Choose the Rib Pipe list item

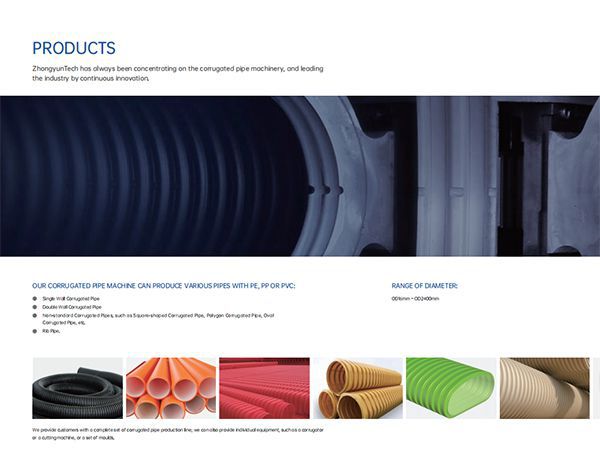click(x=51, y=331)
